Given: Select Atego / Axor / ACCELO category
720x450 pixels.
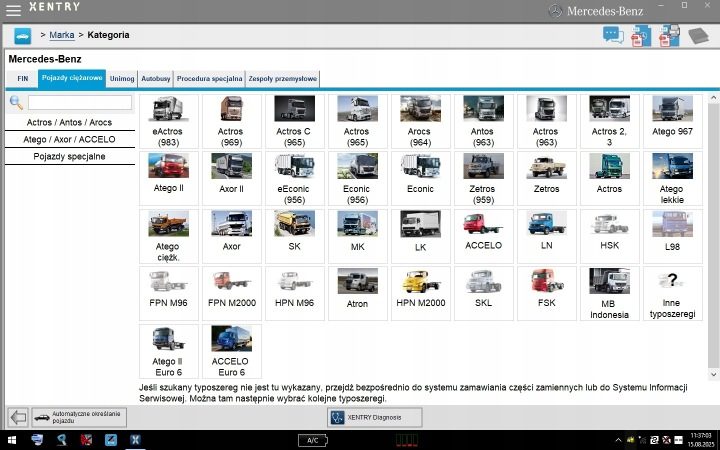Looking at the screenshot, I should (69, 139).
